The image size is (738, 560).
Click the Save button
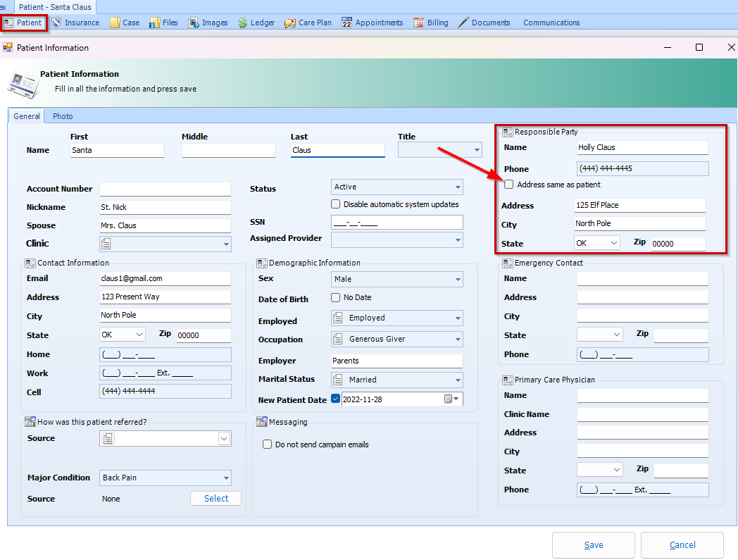[593, 545]
